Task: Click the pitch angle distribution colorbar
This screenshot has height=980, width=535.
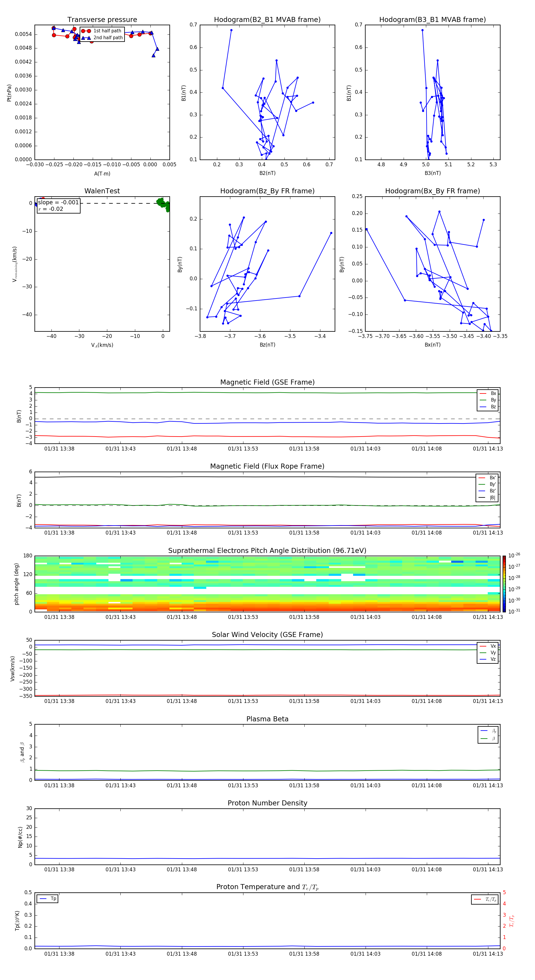Action: click(504, 584)
